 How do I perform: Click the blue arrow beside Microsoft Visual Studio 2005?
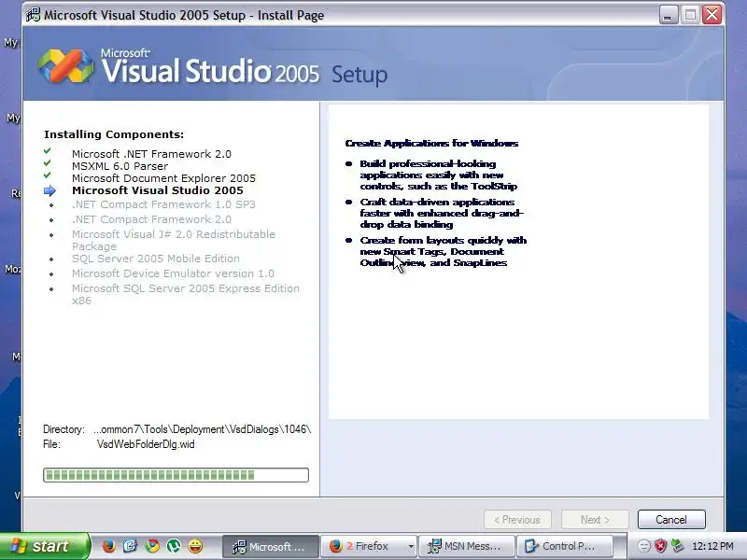tap(49, 191)
